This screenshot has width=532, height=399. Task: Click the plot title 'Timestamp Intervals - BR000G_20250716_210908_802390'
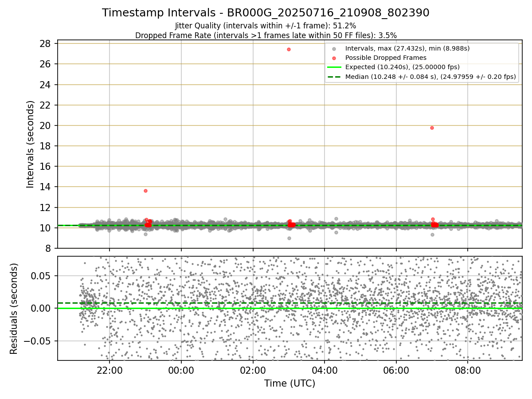pos(266,13)
